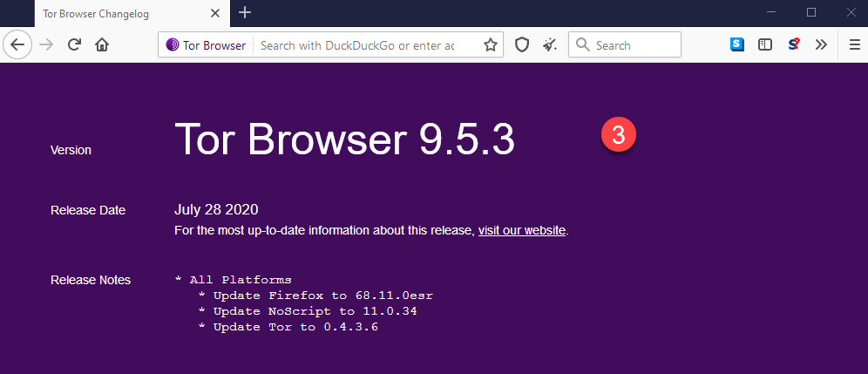Click the '* All Platforms' line
This screenshot has width=868, height=374.
tap(233, 280)
